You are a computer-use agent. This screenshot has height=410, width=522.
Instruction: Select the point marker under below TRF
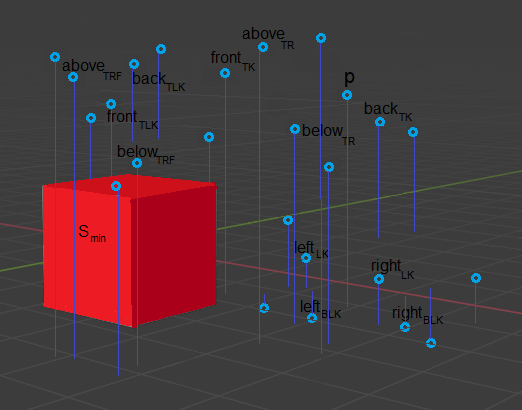tap(137, 163)
